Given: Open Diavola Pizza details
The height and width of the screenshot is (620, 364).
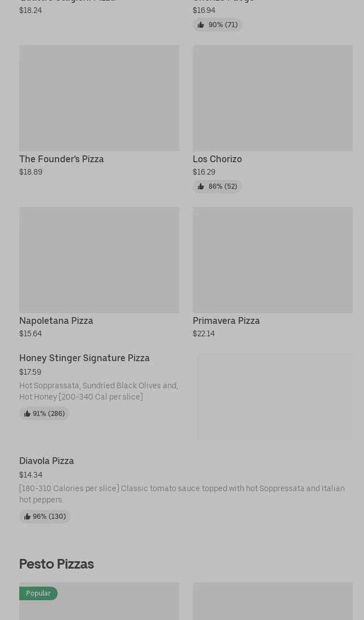Looking at the screenshot, I should tap(46, 461).
